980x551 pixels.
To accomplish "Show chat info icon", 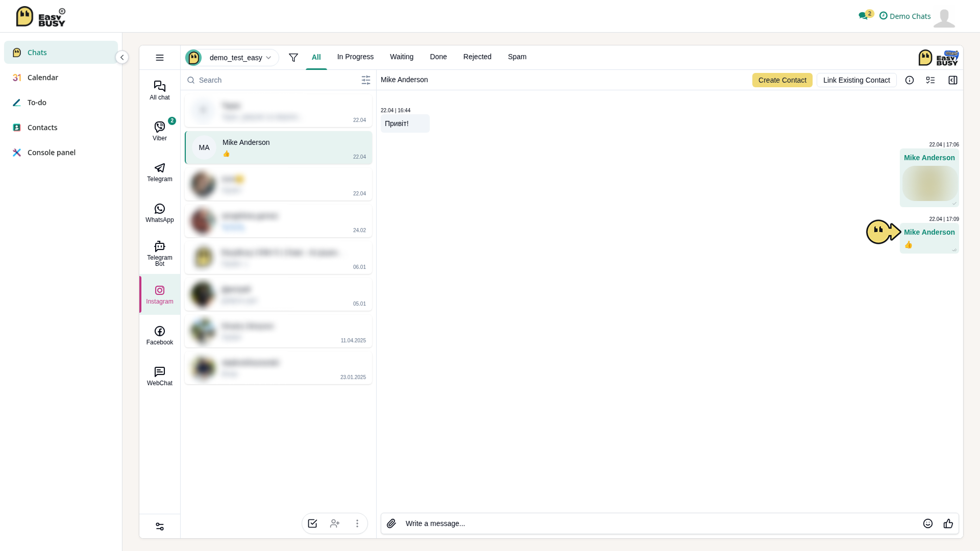I will (x=910, y=80).
